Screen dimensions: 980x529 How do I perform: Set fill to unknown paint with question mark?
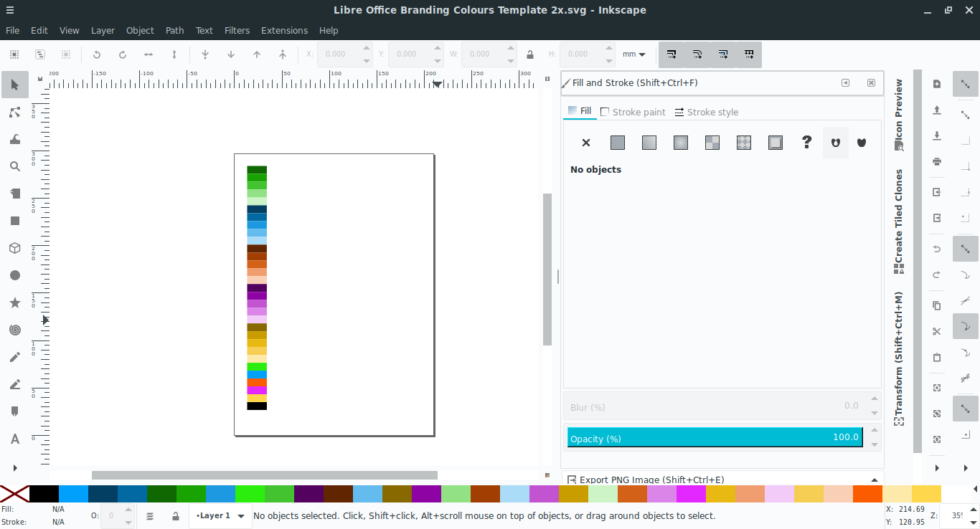click(806, 142)
